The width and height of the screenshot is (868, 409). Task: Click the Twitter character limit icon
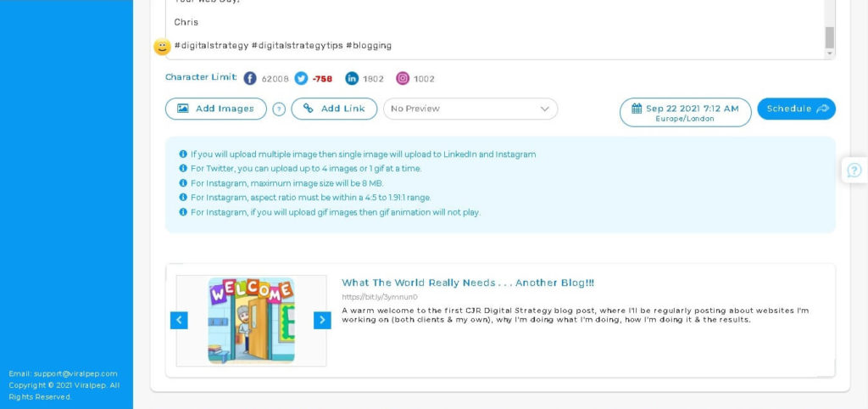pos(301,79)
